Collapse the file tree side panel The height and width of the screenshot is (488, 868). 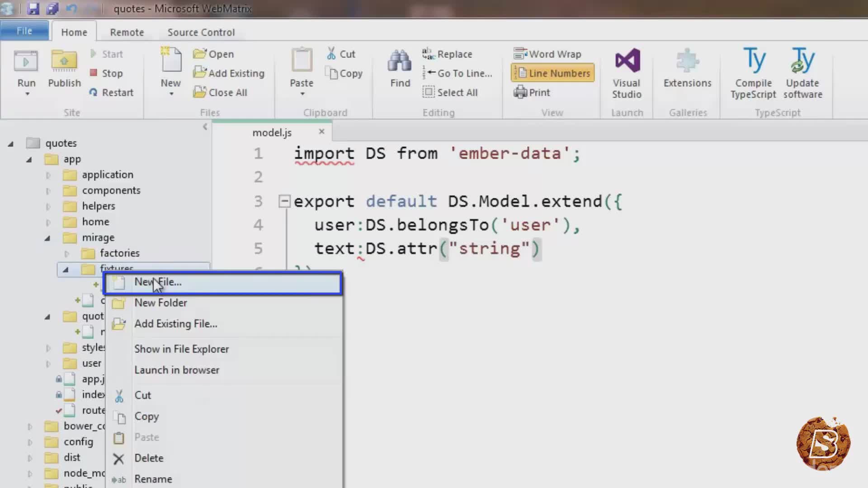pos(205,127)
